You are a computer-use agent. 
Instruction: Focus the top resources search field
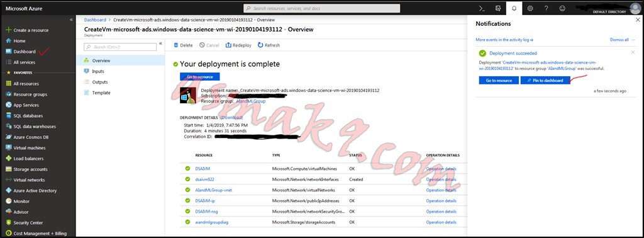[x=321, y=8]
